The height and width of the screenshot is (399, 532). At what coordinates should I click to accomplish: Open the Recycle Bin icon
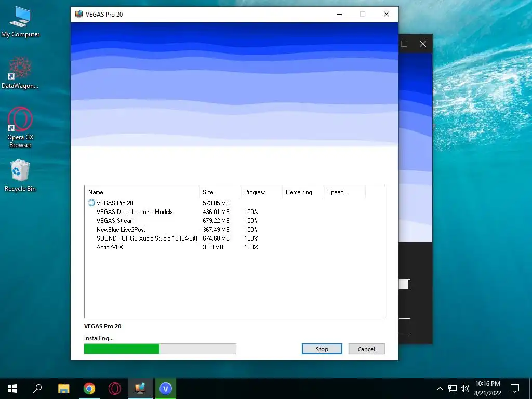20,176
